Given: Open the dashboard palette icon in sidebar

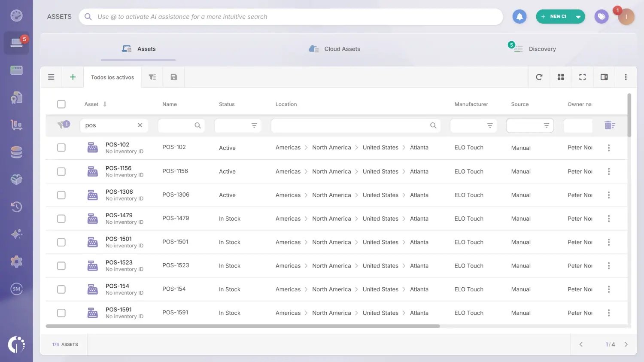Looking at the screenshot, I should [16, 15].
